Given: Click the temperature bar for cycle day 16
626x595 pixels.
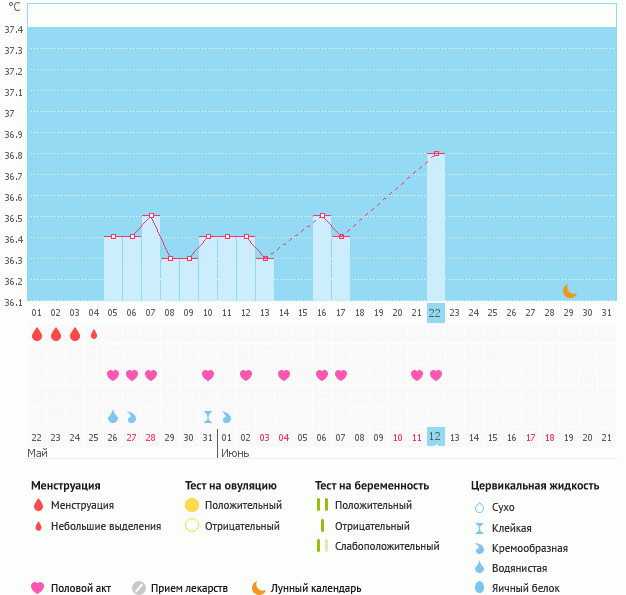Looking at the screenshot, I should 322,258.
